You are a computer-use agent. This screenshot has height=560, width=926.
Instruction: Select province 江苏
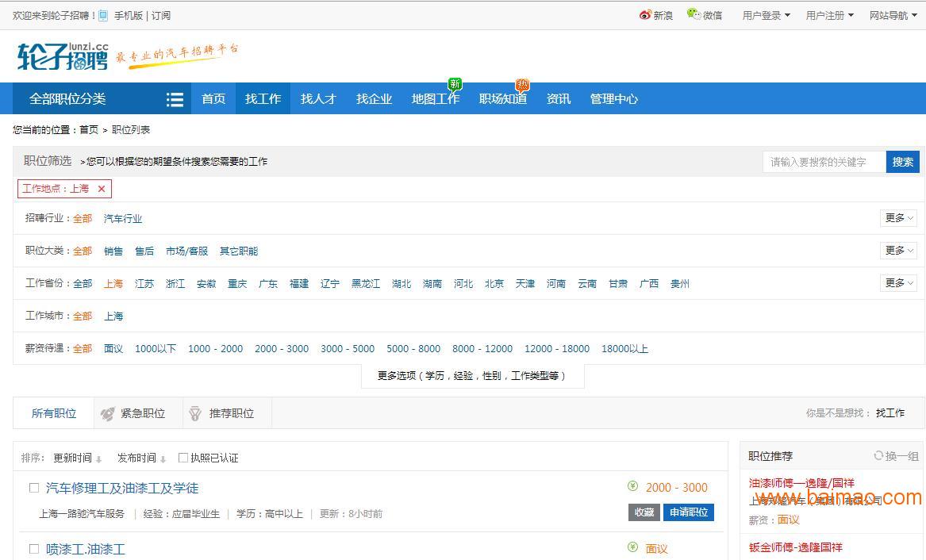144,284
